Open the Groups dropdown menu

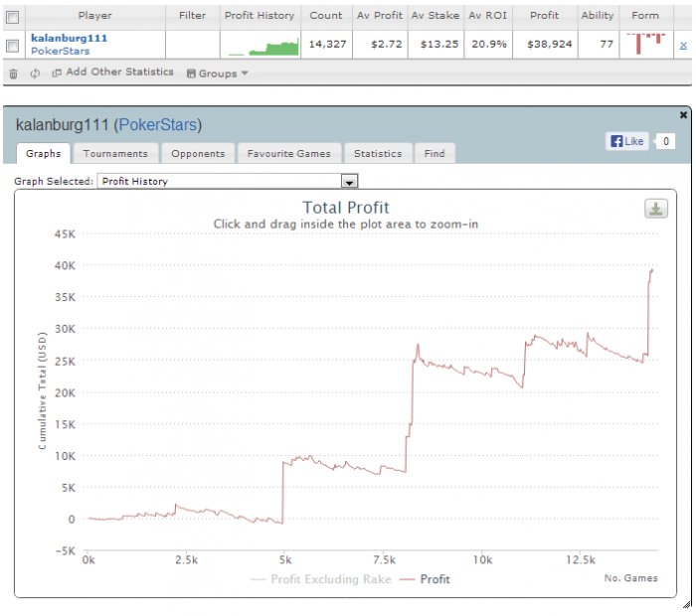217,74
